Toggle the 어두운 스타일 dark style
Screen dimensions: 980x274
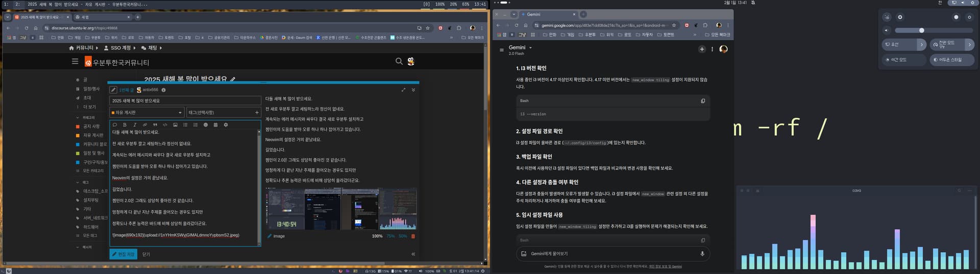[952, 60]
